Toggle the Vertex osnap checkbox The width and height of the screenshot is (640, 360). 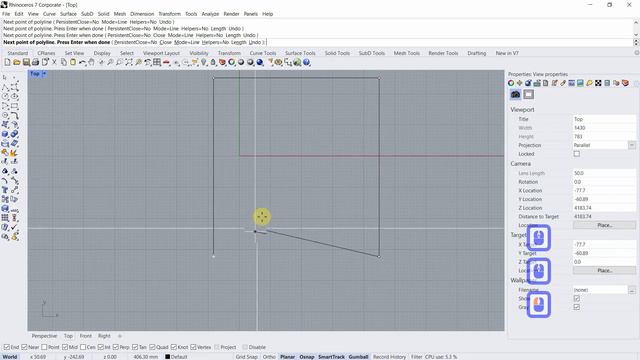point(193,347)
